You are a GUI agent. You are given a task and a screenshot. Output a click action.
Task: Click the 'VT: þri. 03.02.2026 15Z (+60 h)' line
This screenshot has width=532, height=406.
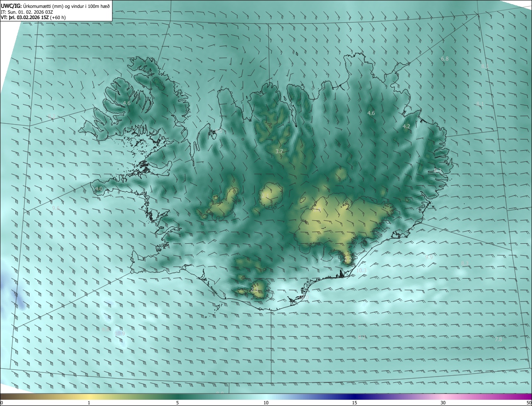tap(33, 17)
